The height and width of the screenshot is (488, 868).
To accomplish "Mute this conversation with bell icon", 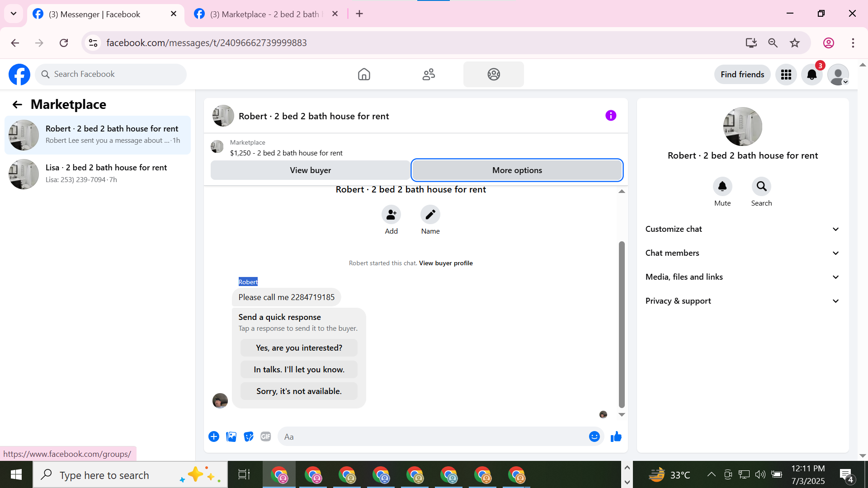I will click(722, 187).
